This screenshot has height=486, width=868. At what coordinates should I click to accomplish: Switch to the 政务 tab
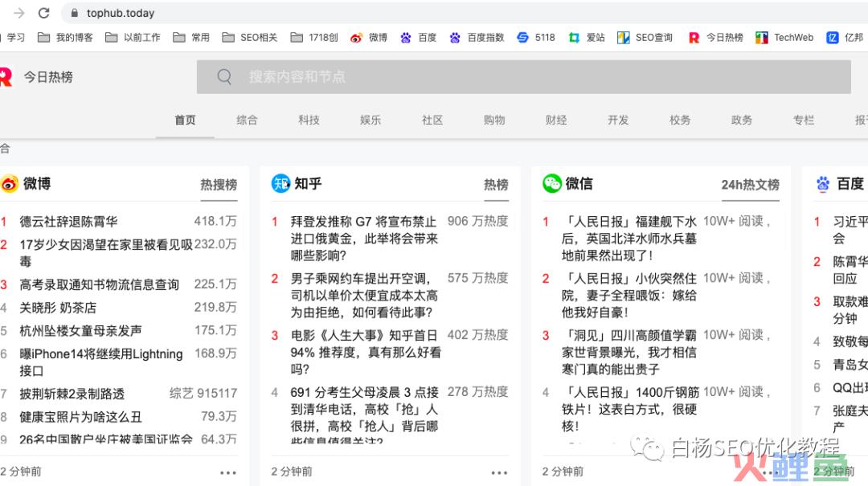(742, 120)
